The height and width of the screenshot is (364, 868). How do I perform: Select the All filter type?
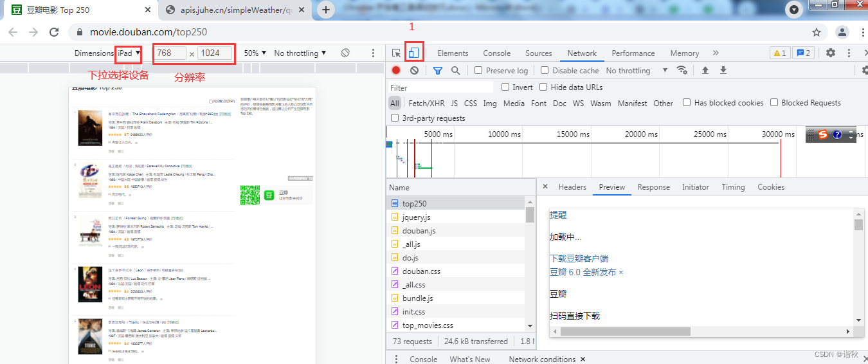(x=395, y=103)
